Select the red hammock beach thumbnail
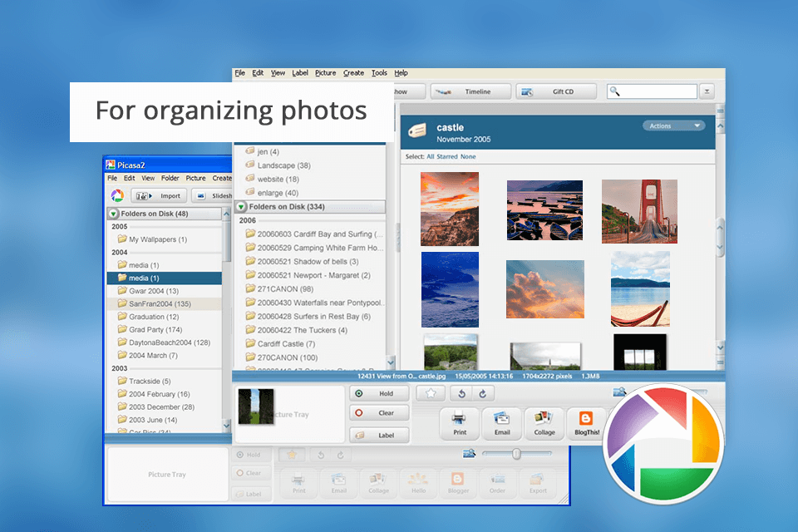 click(640, 288)
